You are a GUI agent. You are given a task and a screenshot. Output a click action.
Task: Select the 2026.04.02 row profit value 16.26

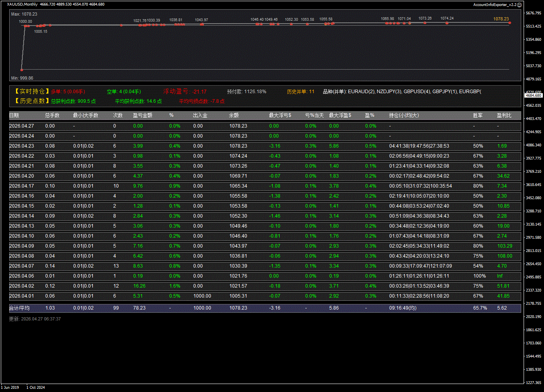coord(139,286)
